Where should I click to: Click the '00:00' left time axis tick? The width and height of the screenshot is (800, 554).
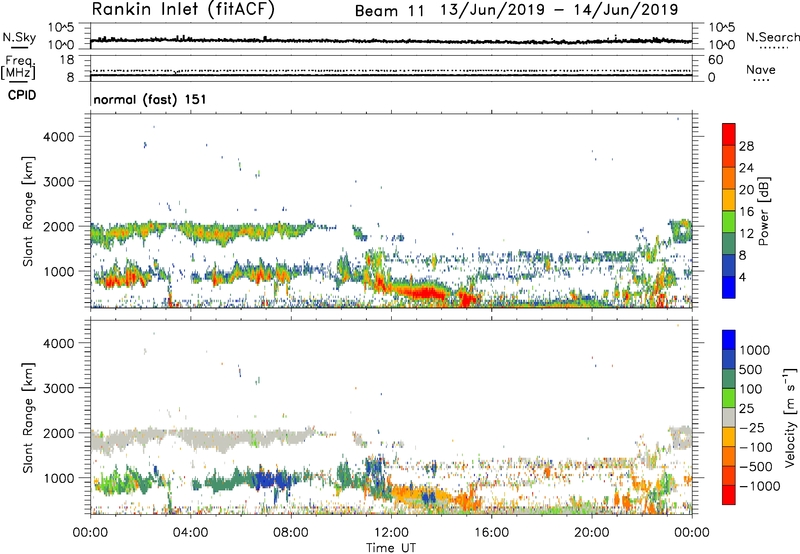(90, 533)
